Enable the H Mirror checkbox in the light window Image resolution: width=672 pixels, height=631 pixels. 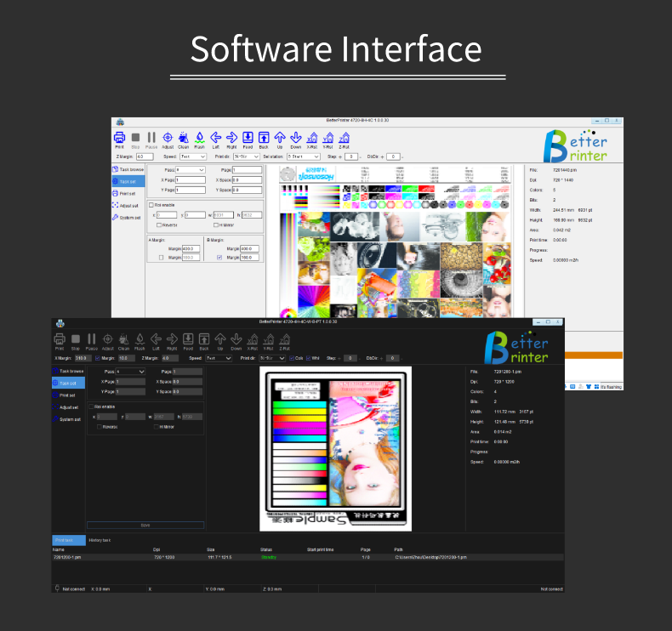(216, 225)
